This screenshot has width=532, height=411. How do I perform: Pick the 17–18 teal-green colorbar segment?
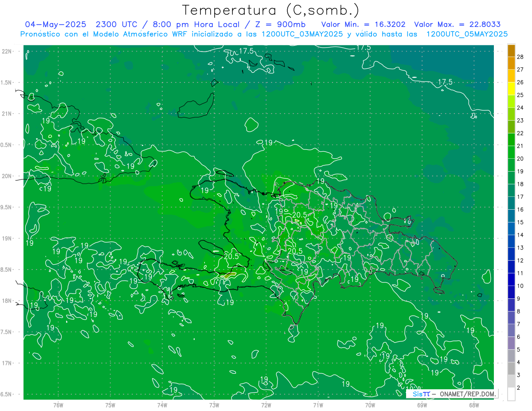511,190
